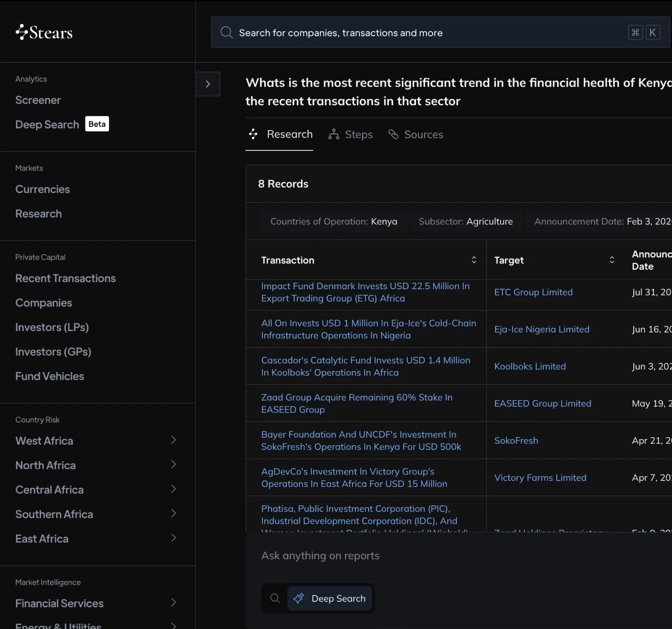Expand Energy & Utilities section chevron
Screen dimensions: 672x629
point(174,626)
